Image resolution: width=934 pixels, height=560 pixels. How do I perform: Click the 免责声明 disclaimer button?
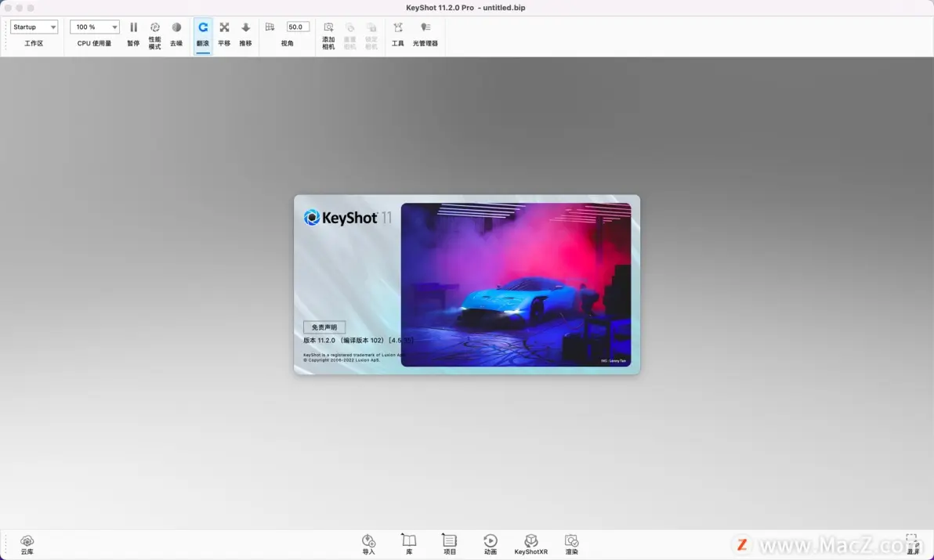point(324,327)
